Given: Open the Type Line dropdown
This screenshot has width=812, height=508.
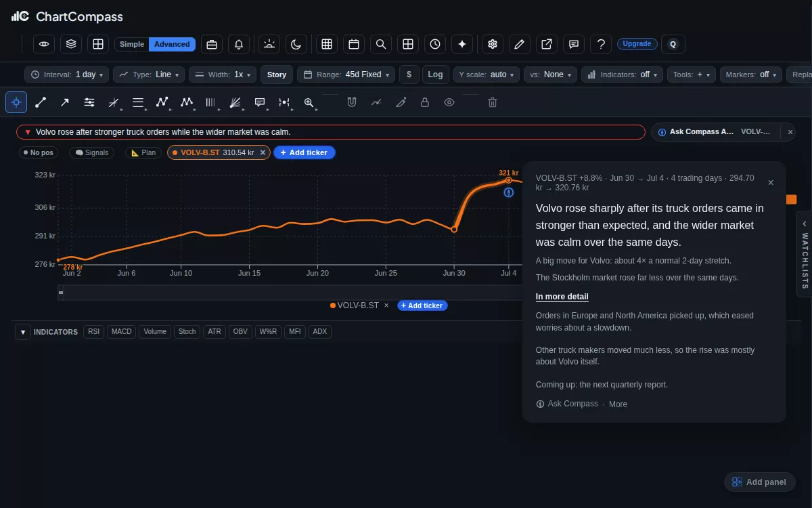Looking at the screenshot, I should tap(149, 75).
